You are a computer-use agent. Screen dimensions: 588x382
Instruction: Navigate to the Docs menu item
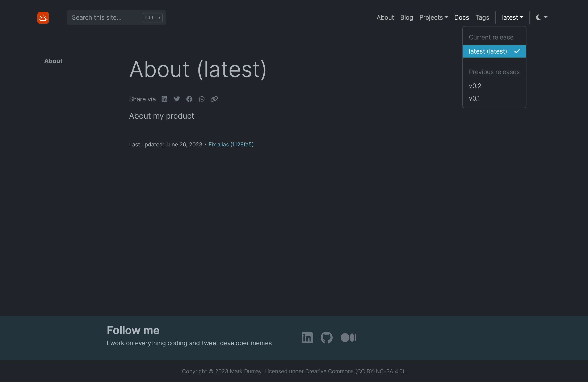pos(462,17)
